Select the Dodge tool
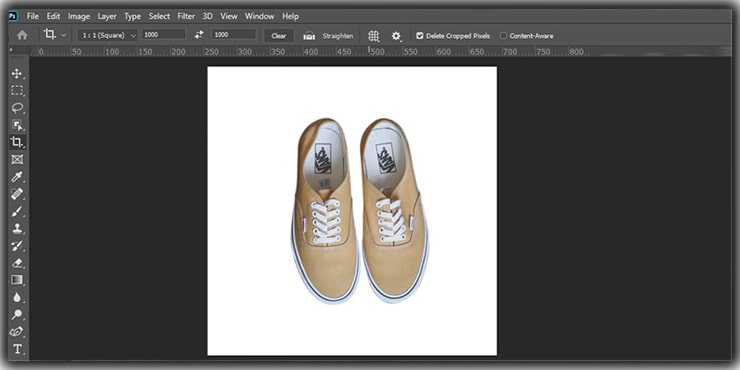The width and height of the screenshot is (740, 370). pyautogui.click(x=17, y=314)
